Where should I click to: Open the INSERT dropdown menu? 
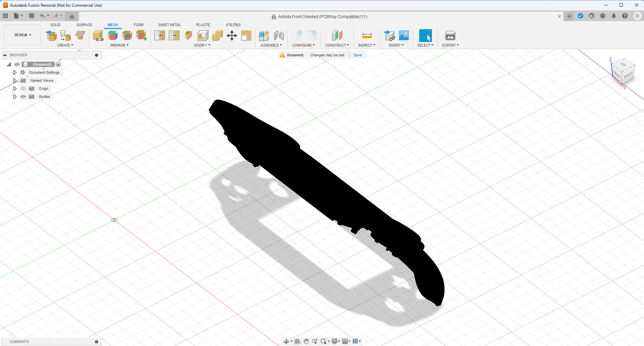pos(396,45)
